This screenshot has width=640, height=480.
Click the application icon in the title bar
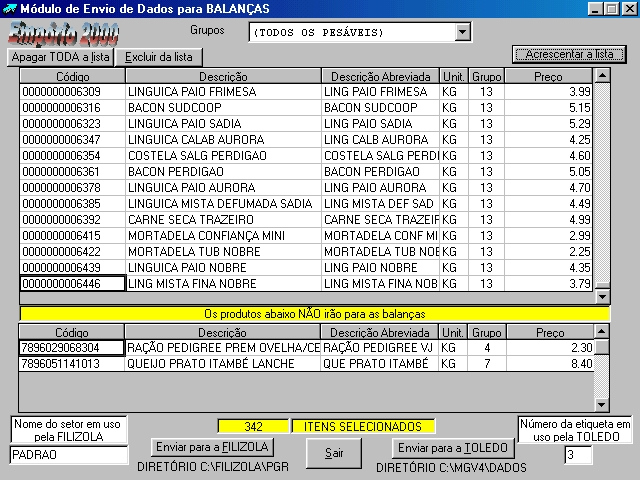(x=9, y=9)
